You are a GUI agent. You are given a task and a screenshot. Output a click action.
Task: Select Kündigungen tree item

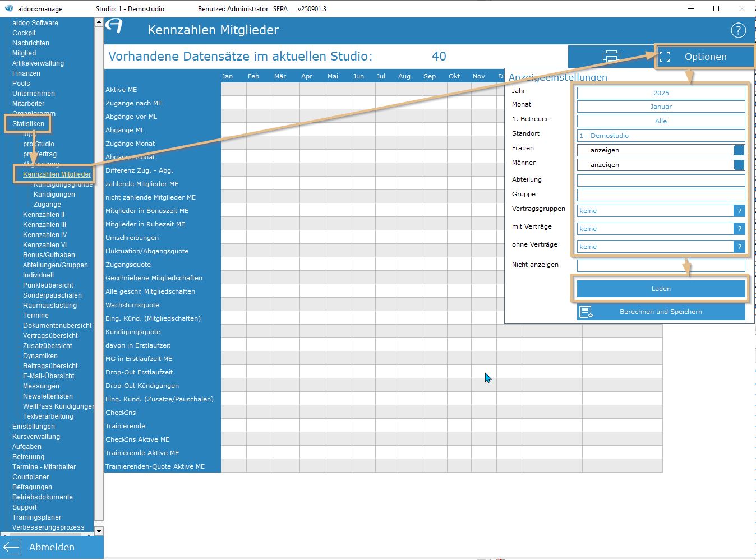click(54, 195)
